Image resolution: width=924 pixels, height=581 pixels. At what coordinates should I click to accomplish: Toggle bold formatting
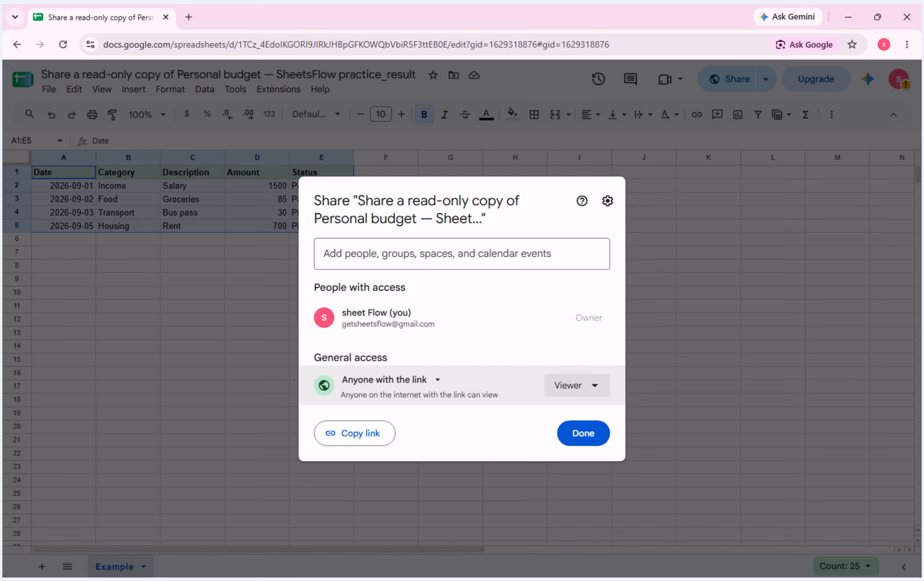click(x=424, y=114)
